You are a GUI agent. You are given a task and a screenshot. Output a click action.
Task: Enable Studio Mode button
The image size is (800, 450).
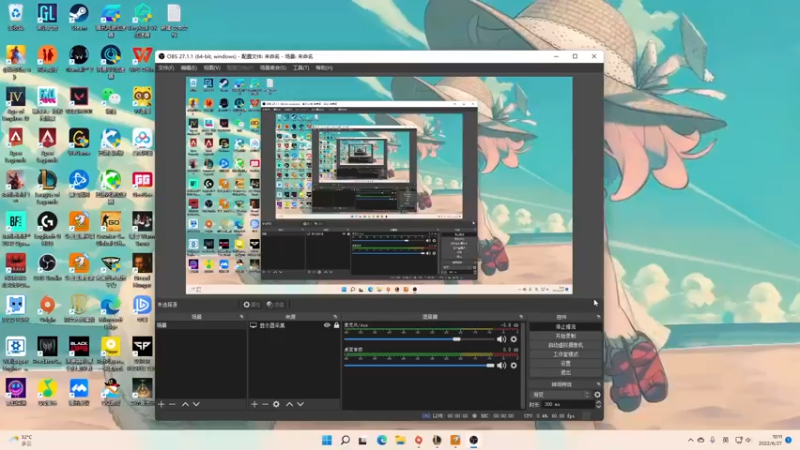click(x=565, y=354)
